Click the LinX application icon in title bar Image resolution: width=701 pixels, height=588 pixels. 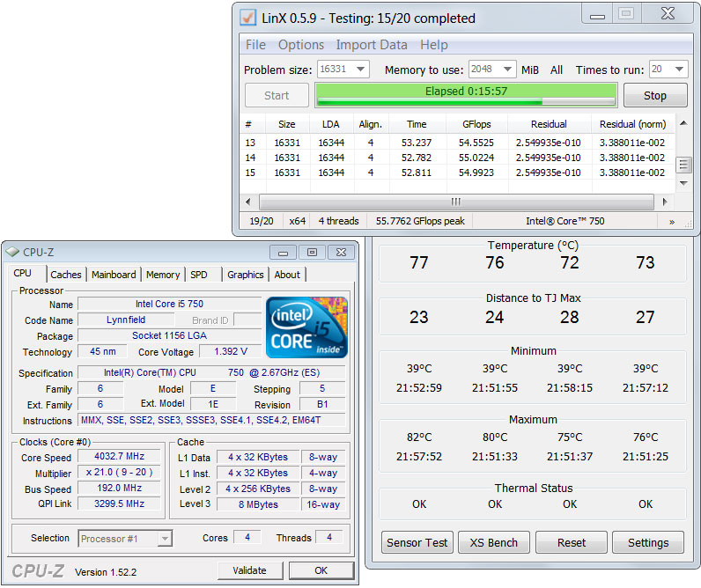coord(247,18)
